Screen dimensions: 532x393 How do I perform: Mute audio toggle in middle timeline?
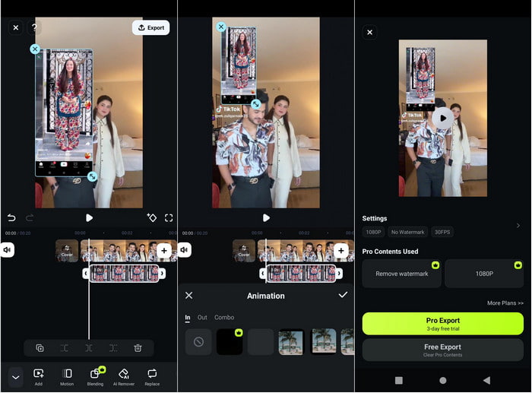click(184, 250)
